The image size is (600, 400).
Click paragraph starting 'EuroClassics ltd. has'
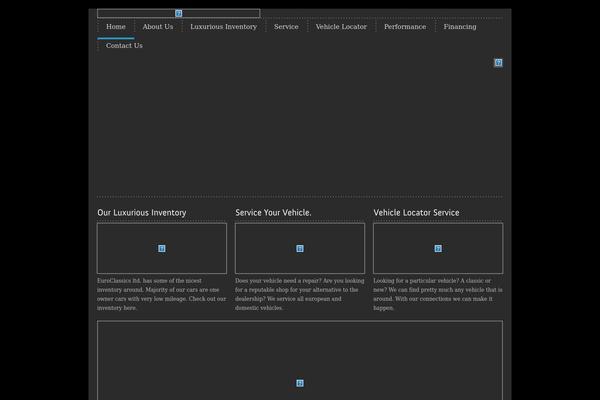coord(161,294)
